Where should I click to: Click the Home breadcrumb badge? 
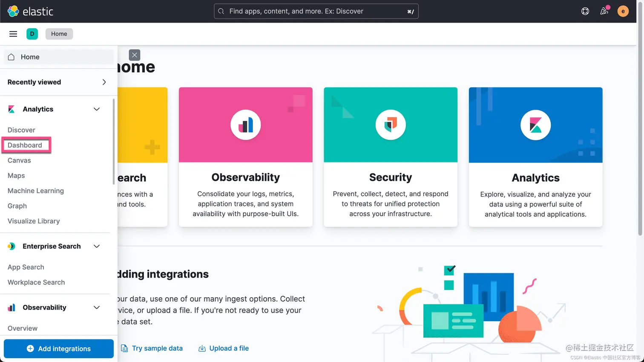pyautogui.click(x=59, y=34)
